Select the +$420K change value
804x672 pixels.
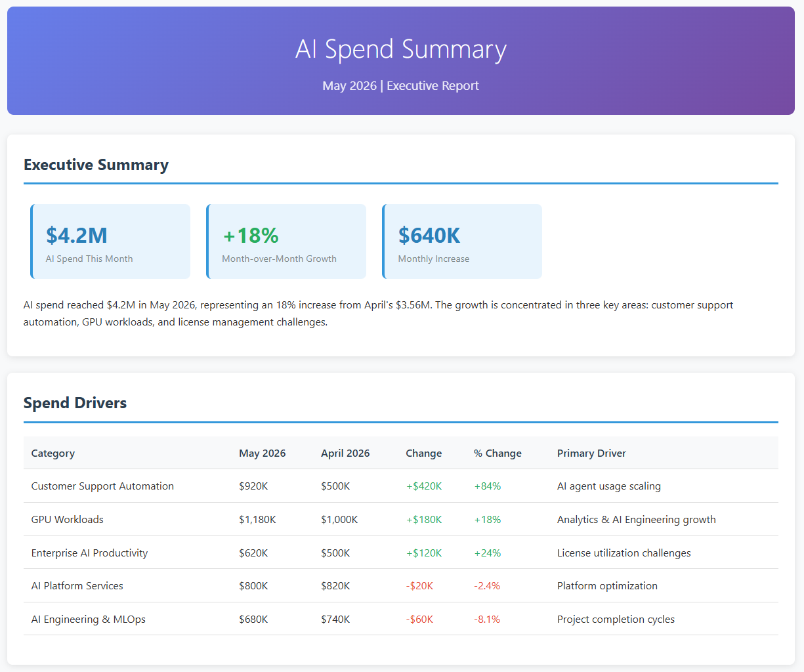click(424, 486)
